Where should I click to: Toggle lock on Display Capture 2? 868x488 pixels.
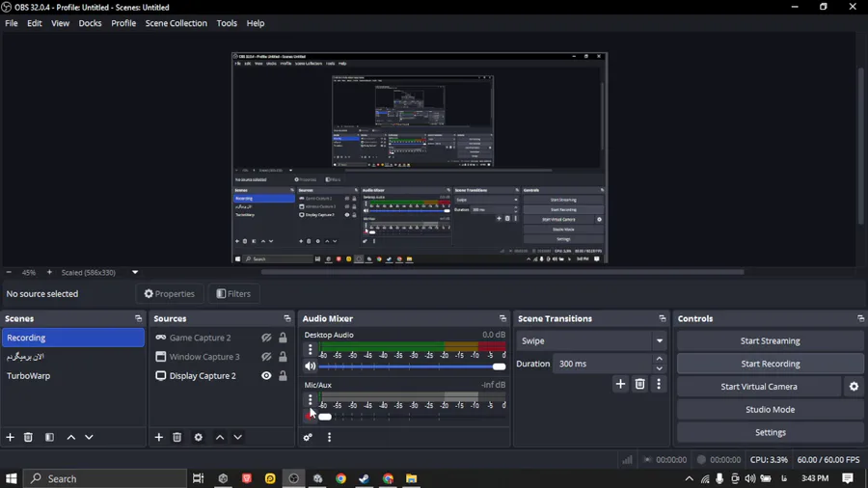coord(283,376)
